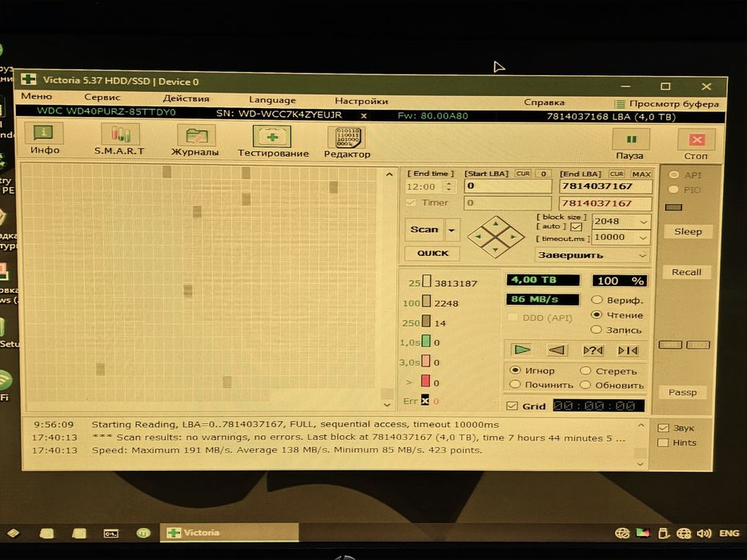Click the QUICK scan button

(432, 254)
